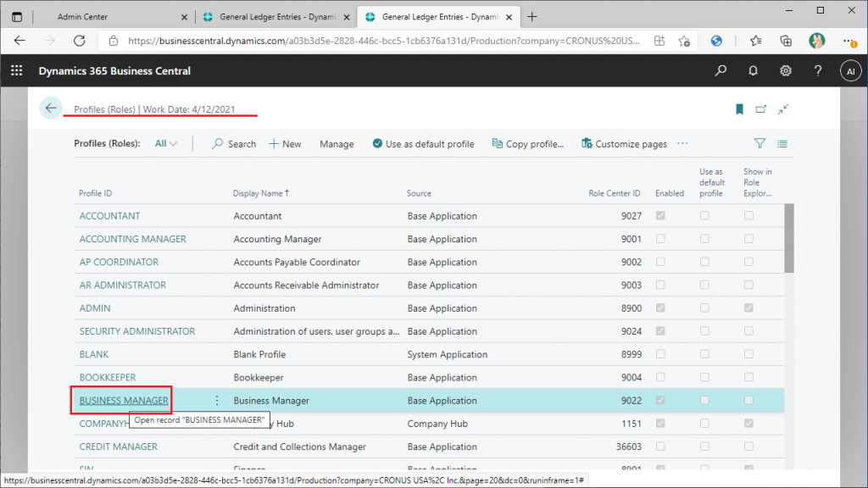Open the browser tab actions menu
This screenshot has width=868, height=488.
tap(17, 17)
